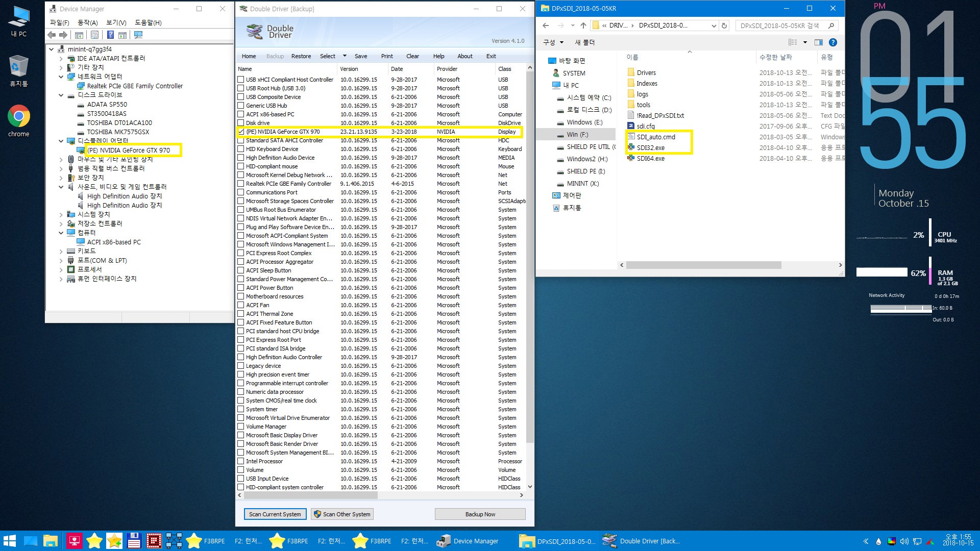Viewport: 980px width, 551px height.
Task: Check the HID Keyboard Device checkbox
Action: tap(240, 149)
